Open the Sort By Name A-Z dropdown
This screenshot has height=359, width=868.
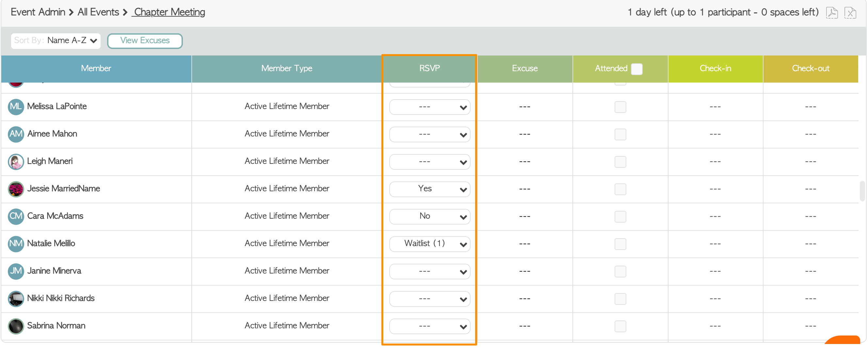(x=56, y=41)
